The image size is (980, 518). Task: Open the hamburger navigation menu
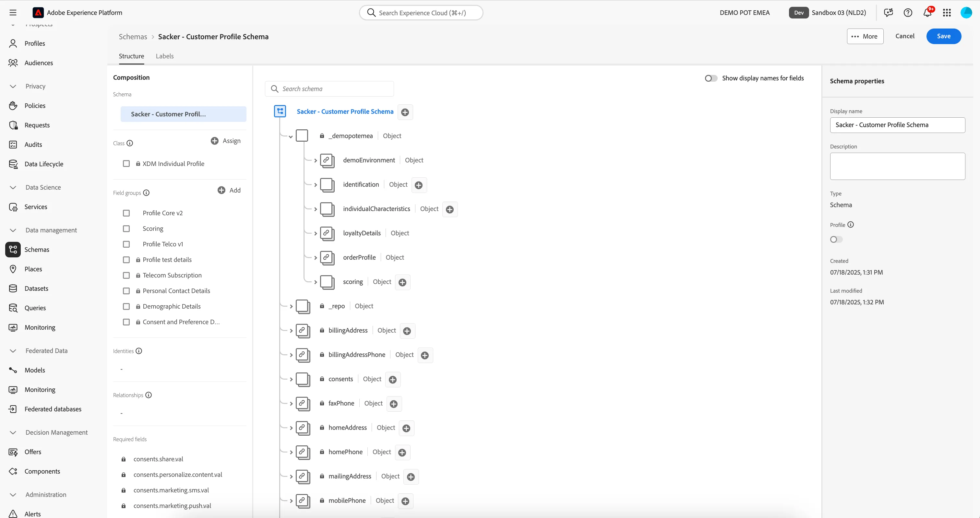(x=13, y=13)
